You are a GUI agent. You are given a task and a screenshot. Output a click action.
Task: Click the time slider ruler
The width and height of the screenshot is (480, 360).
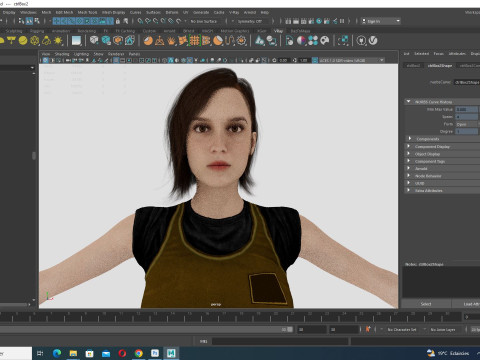tap(230, 316)
